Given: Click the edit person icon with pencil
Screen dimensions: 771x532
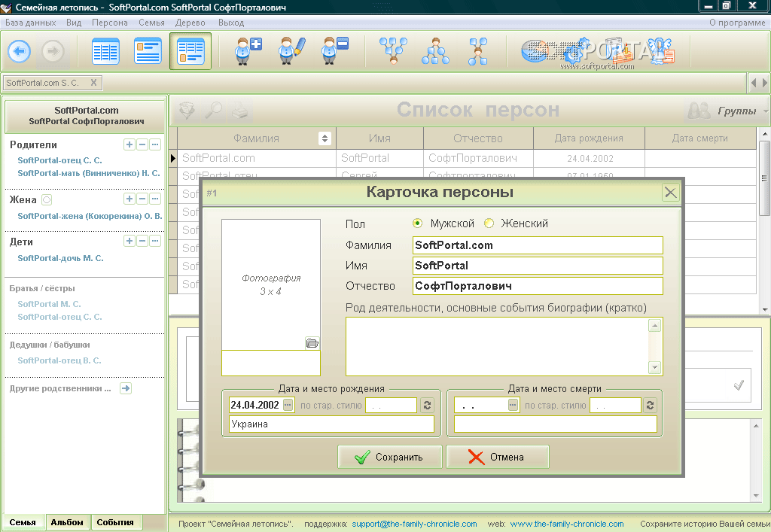Looking at the screenshot, I should (x=291, y=51).
